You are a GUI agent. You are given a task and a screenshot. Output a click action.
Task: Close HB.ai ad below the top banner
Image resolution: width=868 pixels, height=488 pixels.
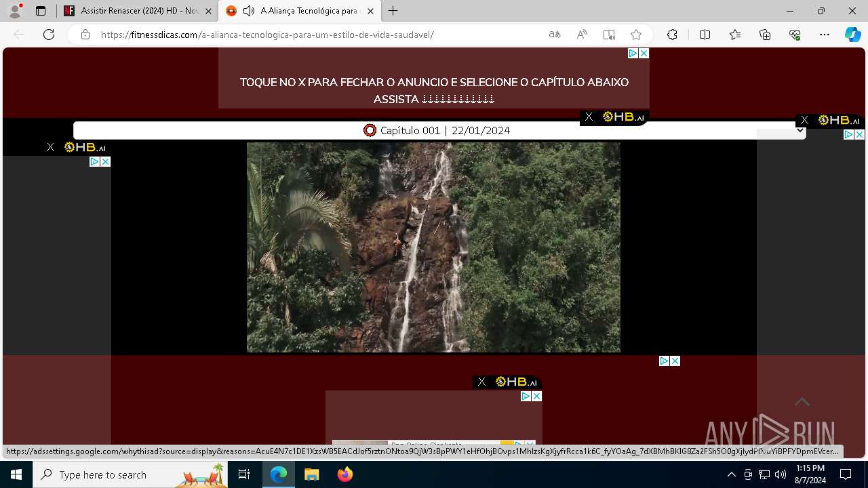589,117
